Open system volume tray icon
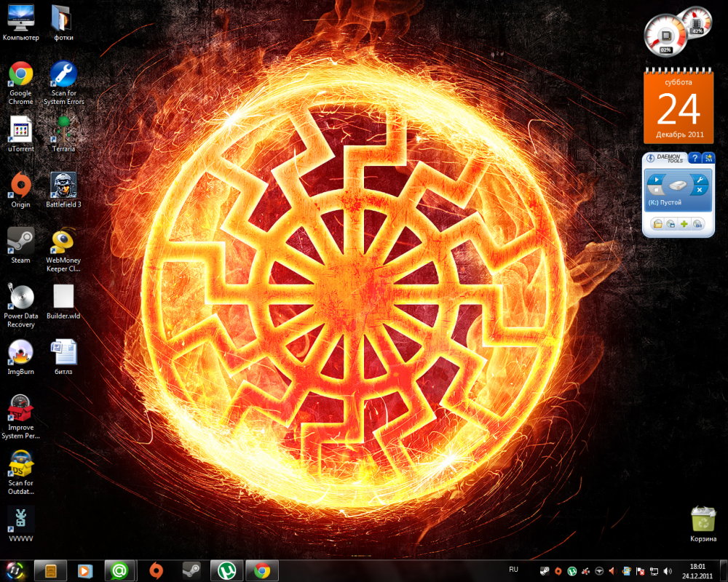Image resolution: width=728 pixels, height=582 pixels. point(668,571)
